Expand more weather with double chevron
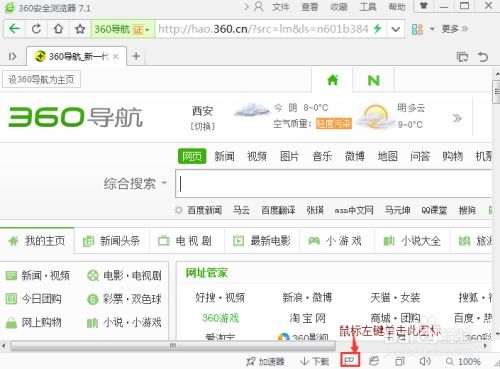Screen dimensions: 500x369 click(457, 118)
